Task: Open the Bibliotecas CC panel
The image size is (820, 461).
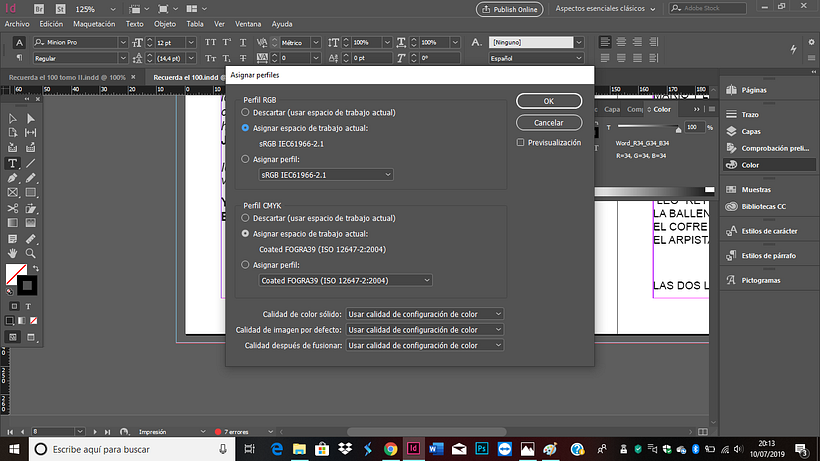Action: [x=762, y=206]
